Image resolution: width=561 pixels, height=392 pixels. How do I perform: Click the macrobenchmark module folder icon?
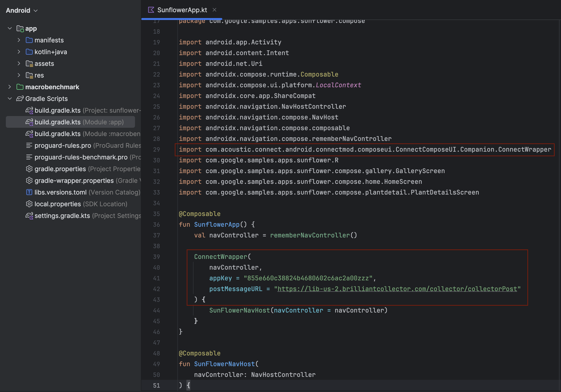20,87
